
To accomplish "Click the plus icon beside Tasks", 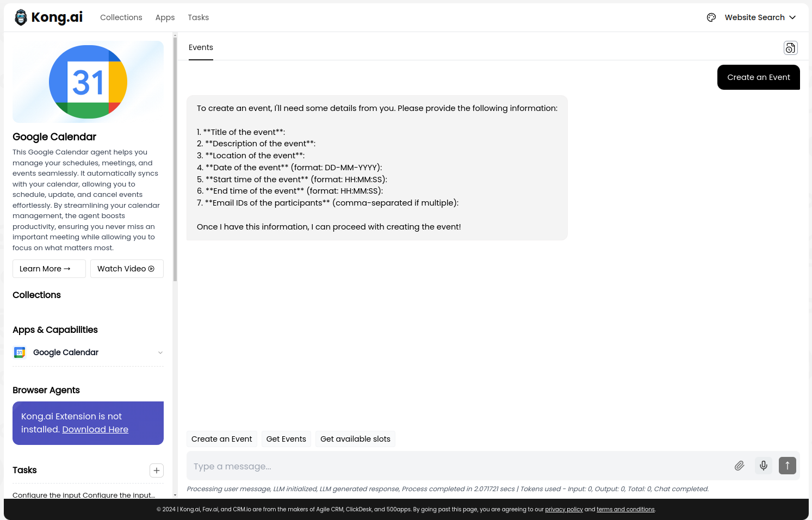I will click(x=157, y=471).
